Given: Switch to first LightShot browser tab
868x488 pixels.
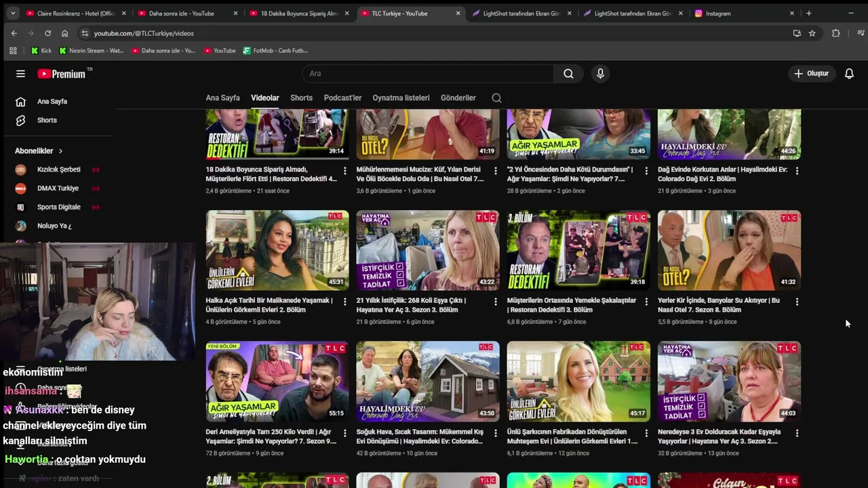Looking at the screenshot, I should 522,14.
